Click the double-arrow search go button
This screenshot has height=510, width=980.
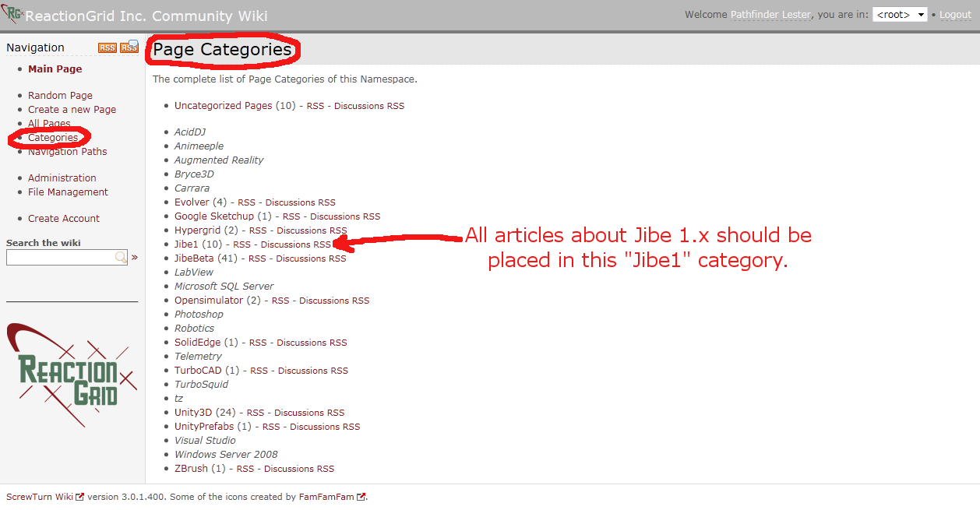(x=135, y=257)
